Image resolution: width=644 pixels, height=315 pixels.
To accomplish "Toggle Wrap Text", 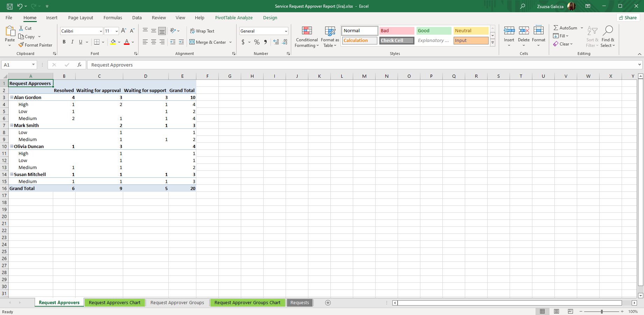I will point(202,31).
